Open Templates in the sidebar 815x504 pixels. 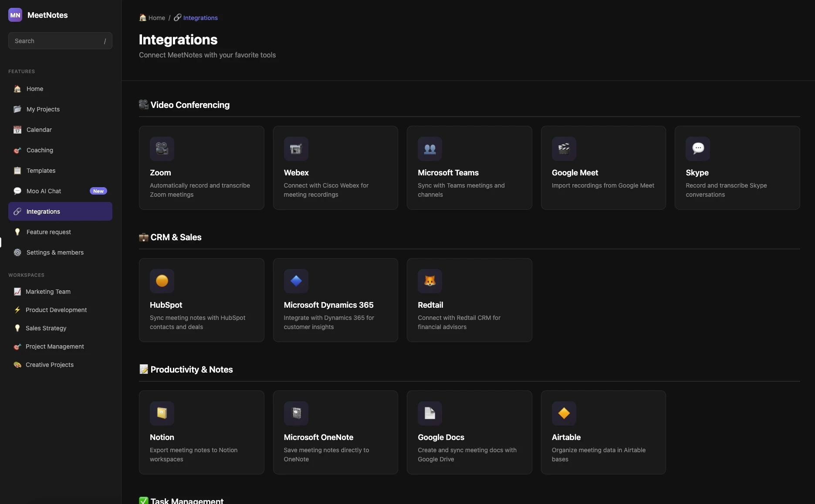pyautogui.click(x=60, y=171)
